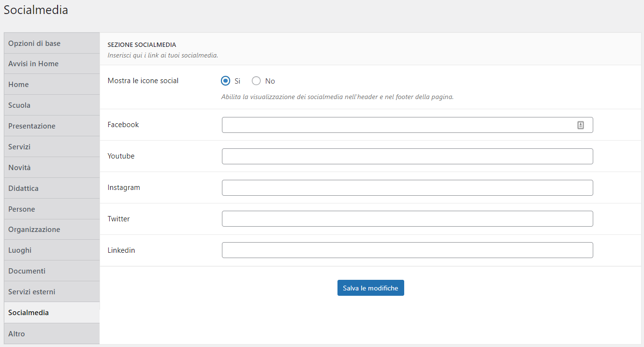Go to the Organizzazione tab
The width and height of the screenshot is (644, 347).
tap(52, 230)
